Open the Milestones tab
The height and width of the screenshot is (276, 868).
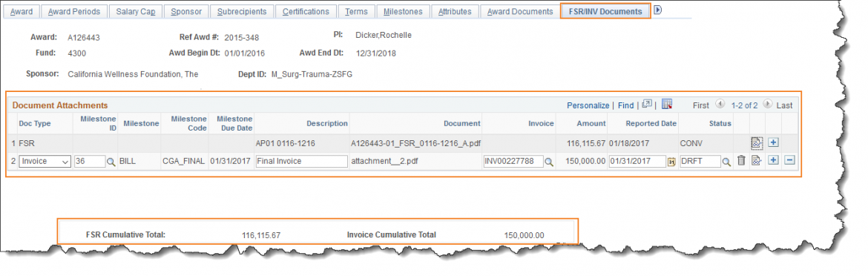402,11
